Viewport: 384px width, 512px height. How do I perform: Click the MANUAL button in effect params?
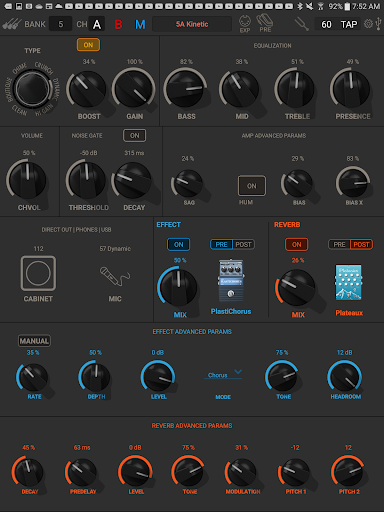(34, 341)
